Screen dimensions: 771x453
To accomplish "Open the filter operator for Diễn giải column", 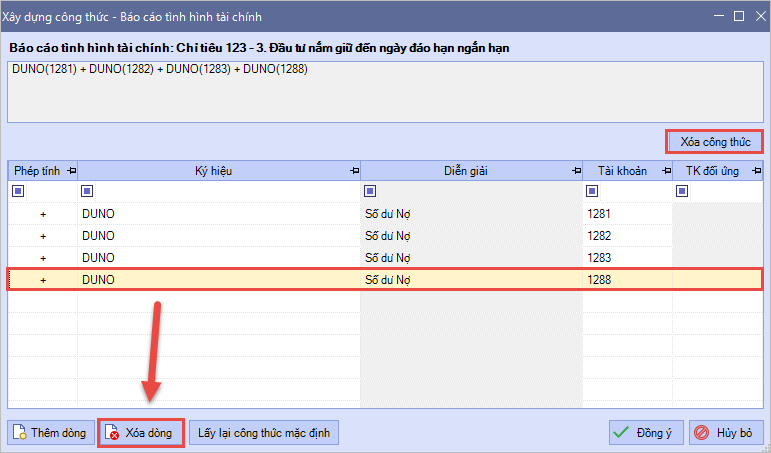I will [370, 191].
